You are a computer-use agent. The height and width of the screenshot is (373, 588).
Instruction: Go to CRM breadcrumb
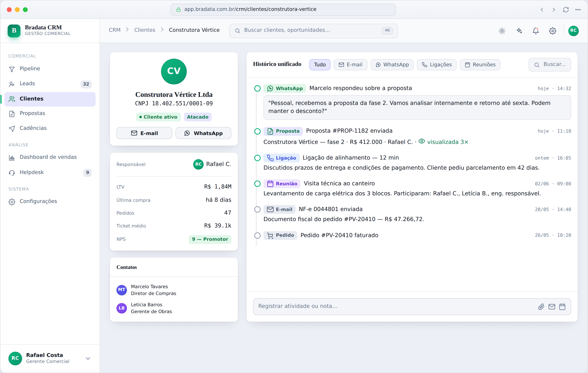114,30
